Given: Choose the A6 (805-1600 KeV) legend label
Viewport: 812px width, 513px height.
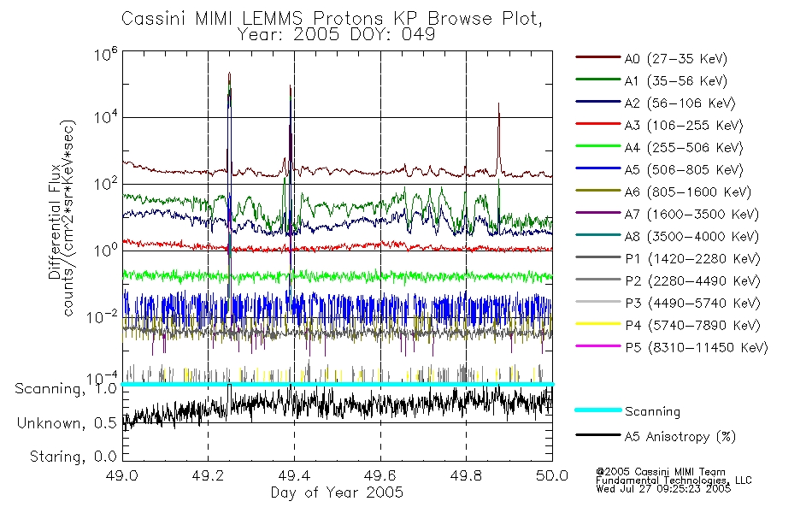Looking at the screenshot, I should point(688,192).
